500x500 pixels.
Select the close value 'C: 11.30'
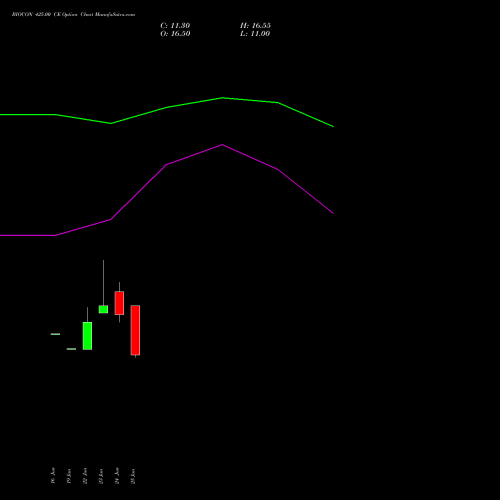(x=175, y=26)
